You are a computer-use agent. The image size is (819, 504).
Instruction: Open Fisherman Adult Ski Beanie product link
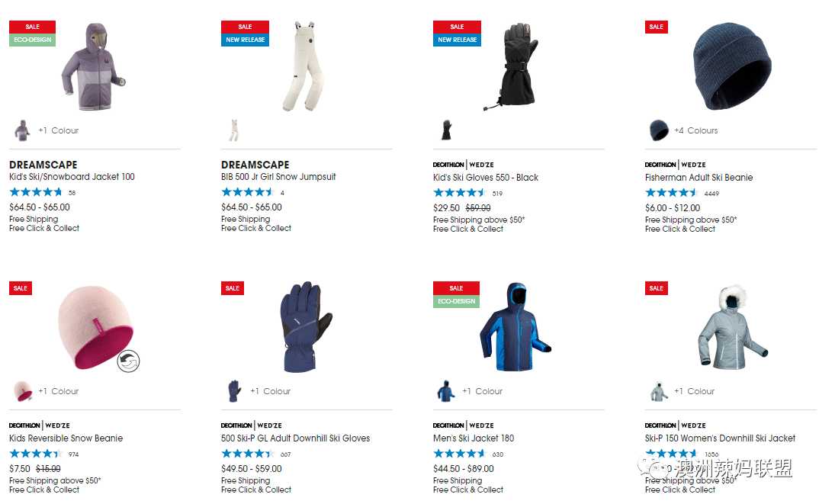click(699, 178)
